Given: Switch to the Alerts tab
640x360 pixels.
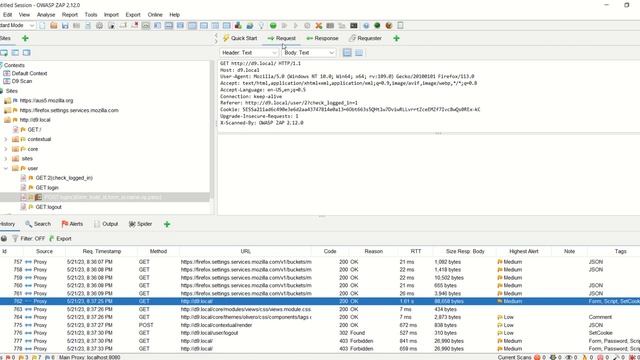Looking at the screenshot, I should tap(72, 224).
